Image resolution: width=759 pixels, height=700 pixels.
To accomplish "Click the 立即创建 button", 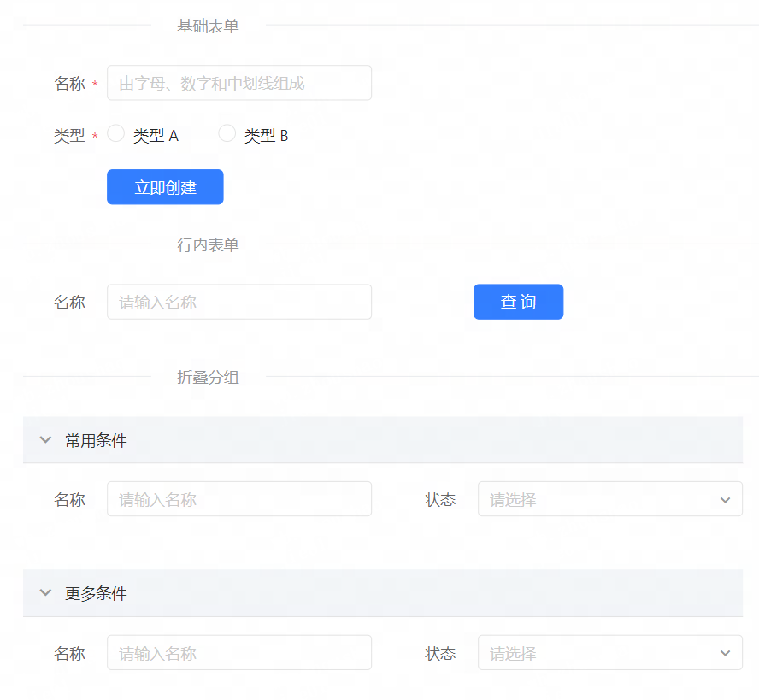I will point(164,186).
